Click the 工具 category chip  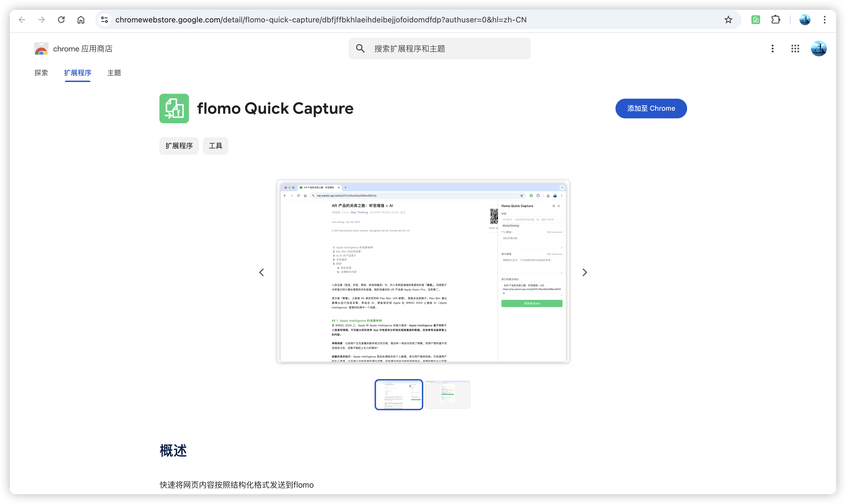click(x=215, y=146)
